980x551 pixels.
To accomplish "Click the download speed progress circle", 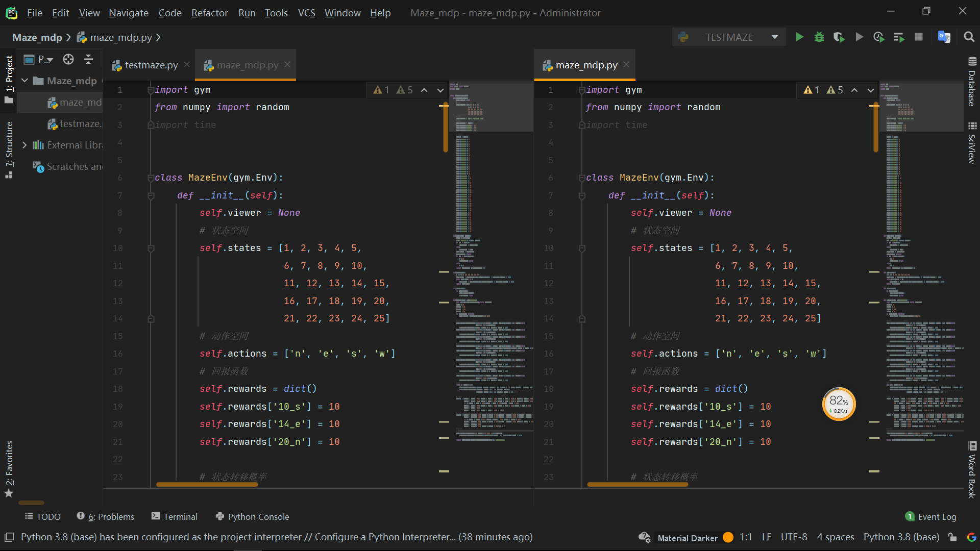I will [x=839, y=404].
